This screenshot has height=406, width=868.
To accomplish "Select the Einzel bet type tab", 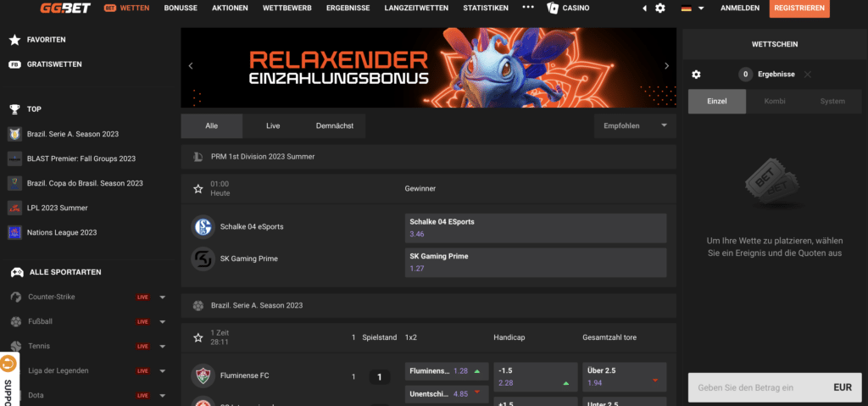I will click(717, 102).
